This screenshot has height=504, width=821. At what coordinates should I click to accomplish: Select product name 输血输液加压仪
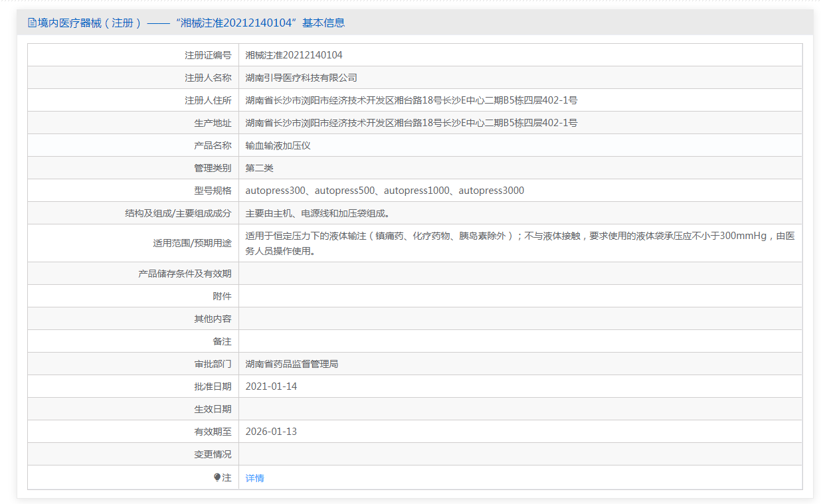(278, 145)
